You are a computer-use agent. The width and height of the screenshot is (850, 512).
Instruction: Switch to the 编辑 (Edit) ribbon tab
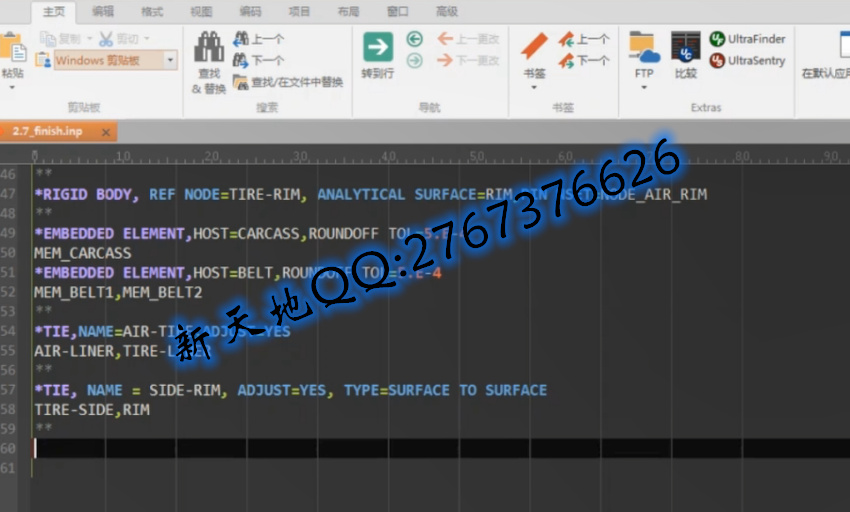pos(103,11)
